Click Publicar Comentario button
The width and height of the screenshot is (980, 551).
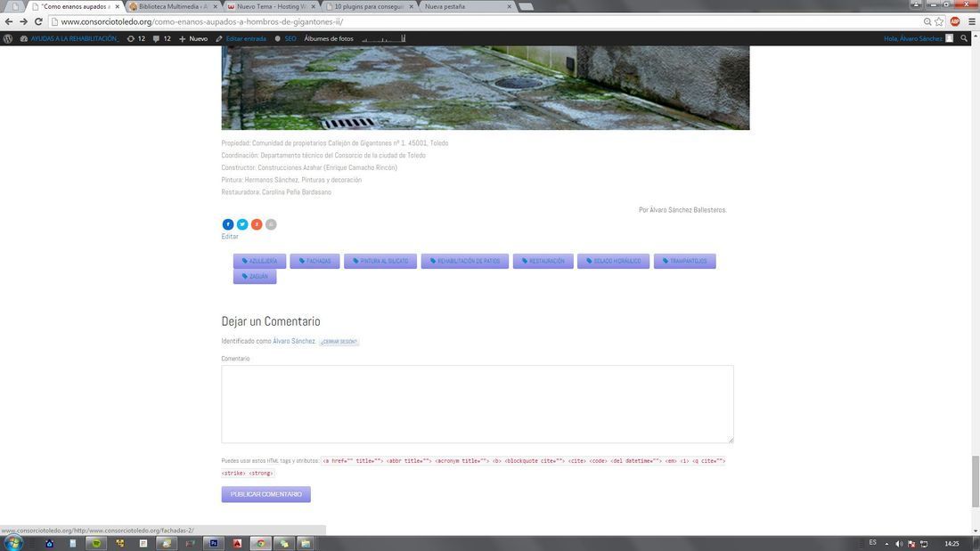265,494
